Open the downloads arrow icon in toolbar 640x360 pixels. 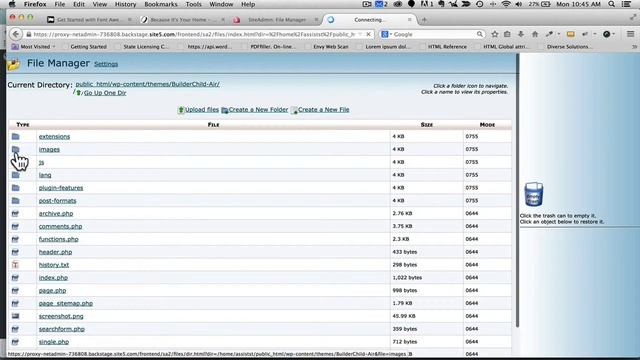521,34
